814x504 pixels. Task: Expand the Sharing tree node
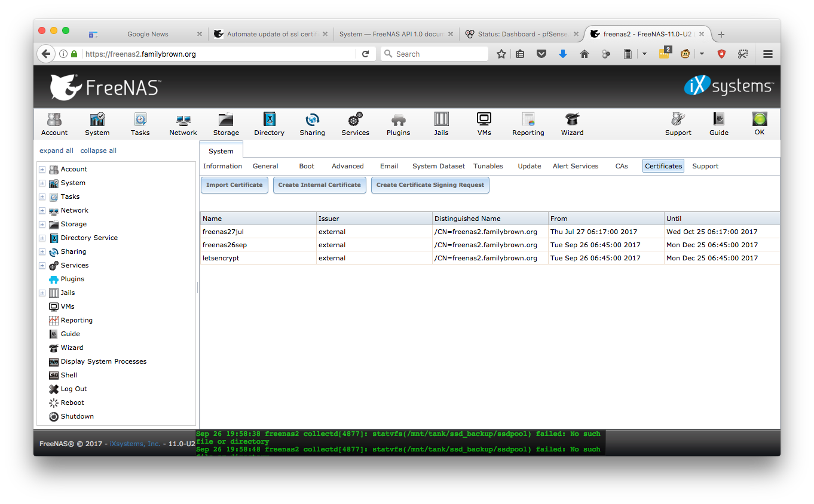(x=42, y=252)
